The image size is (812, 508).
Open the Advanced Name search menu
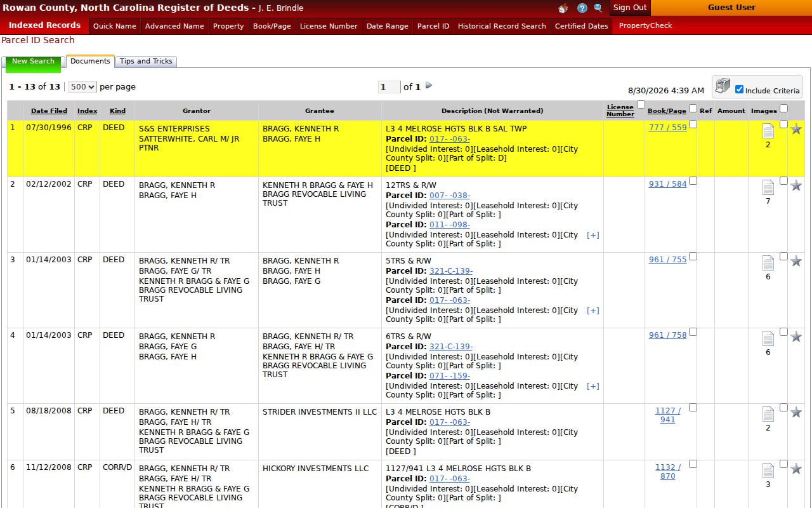174,26
